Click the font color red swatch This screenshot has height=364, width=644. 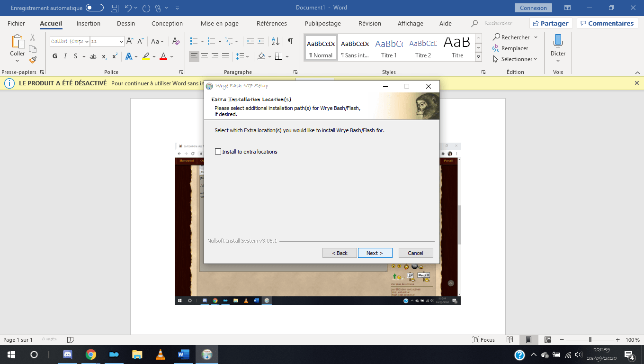pos(163,56)
